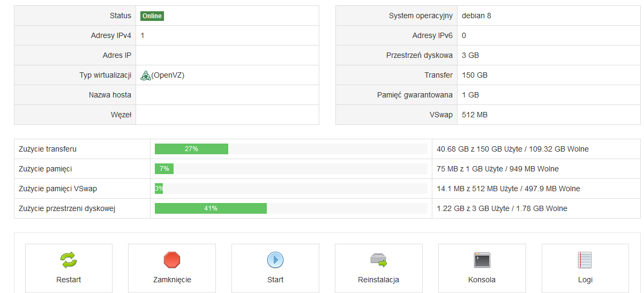Screen dimensions: 644x293
Task: Click the 27% transfer usage bar
Action: 191,149
